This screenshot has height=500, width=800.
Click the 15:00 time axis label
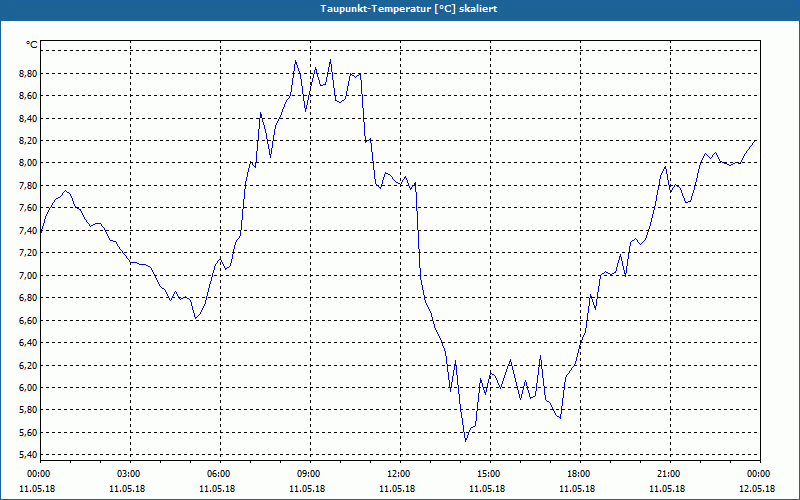487,474
